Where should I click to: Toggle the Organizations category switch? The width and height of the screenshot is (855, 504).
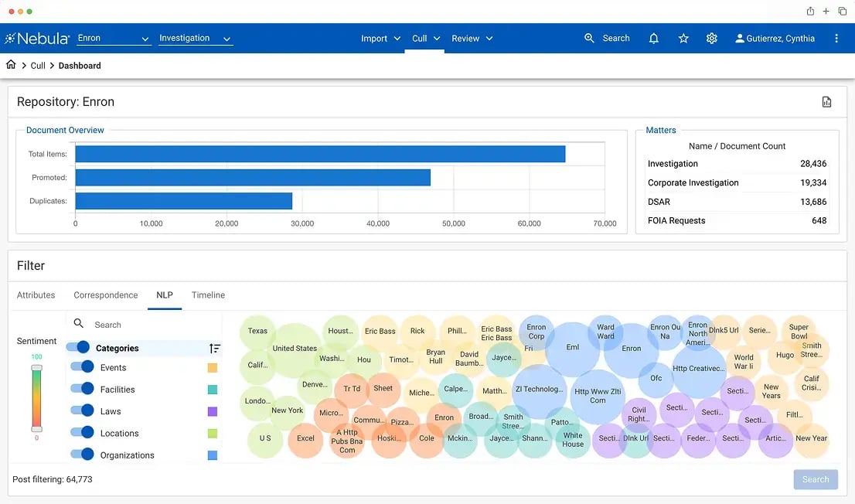[82, 455]
